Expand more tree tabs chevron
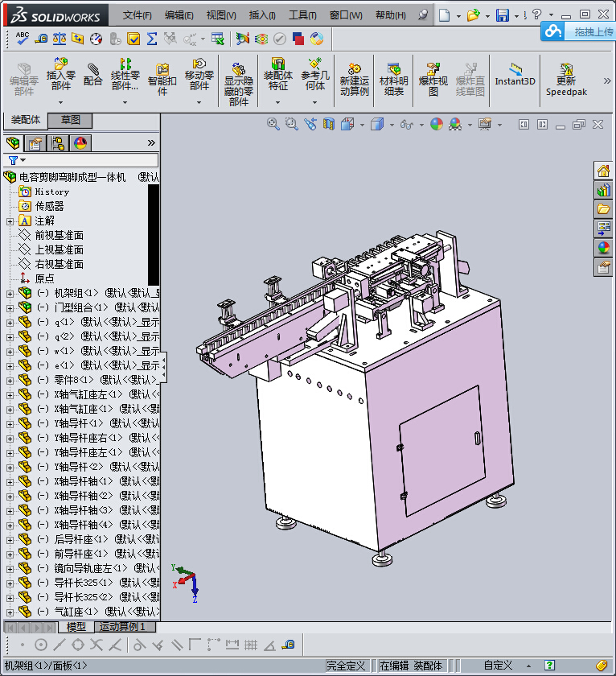Image resolution: width=616 pixels, height=676 pixels. pyautogui.click(x=151, y=142)
